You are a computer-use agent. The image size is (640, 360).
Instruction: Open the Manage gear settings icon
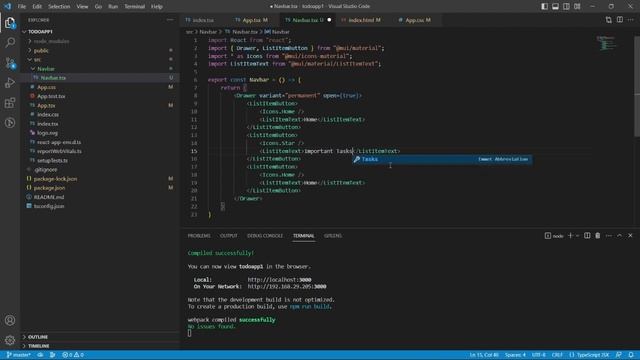(x=10, y=340)
